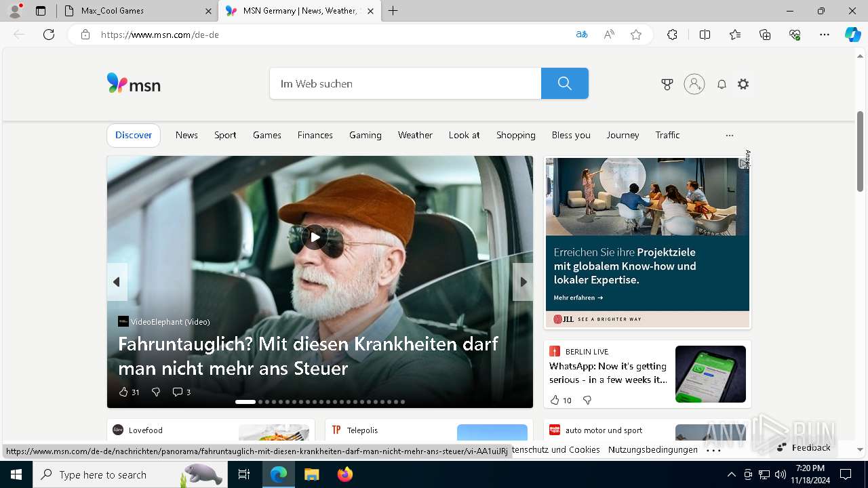Dislike the WhatsApp article
The height and width of the screenshot is (488, 868).
[587, 400]
